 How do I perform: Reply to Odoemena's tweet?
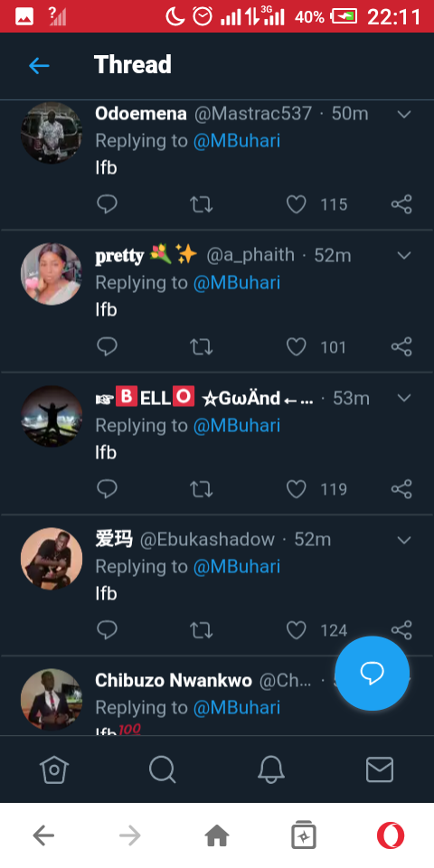[107, 204]
